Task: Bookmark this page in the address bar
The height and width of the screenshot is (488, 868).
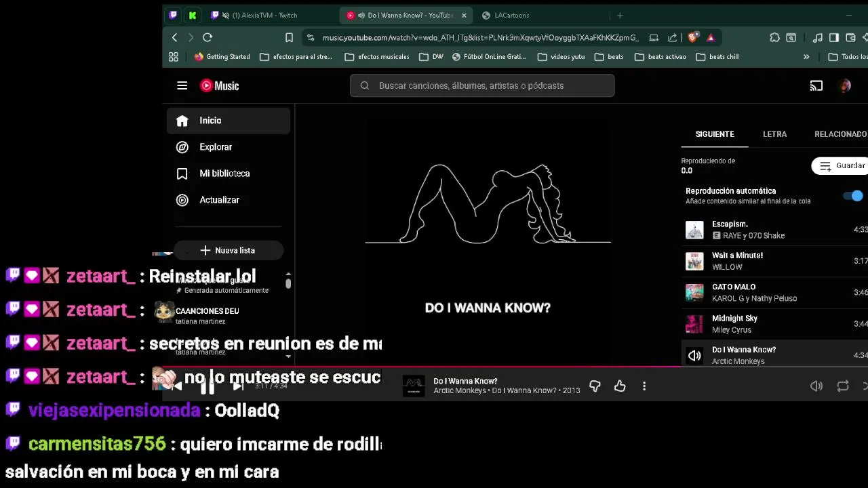Action: pyautogui.click(x=289, y=38)
